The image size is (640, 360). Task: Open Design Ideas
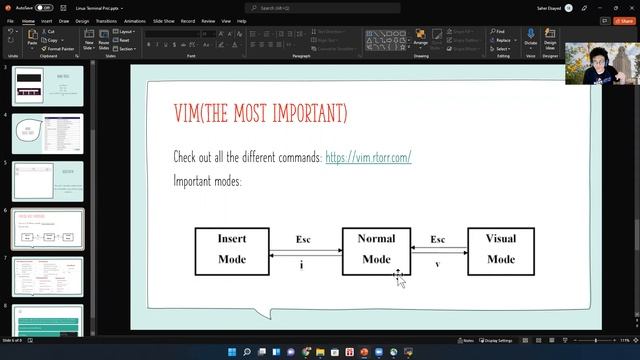coord(550,38)
